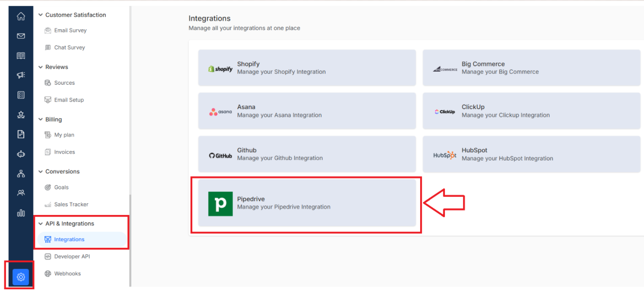Open Webhooks menu item
This screenshot has height=292, width=644.
click(63, 274)
